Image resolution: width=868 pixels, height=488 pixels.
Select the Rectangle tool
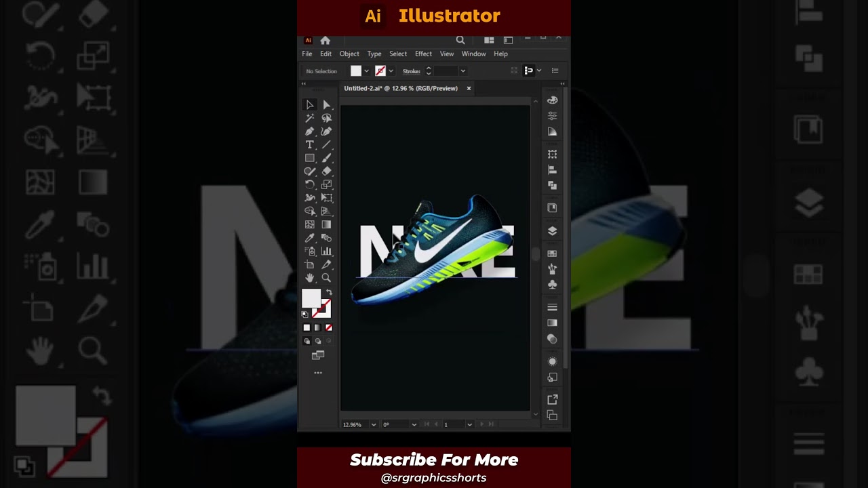[x=310, y=158]
